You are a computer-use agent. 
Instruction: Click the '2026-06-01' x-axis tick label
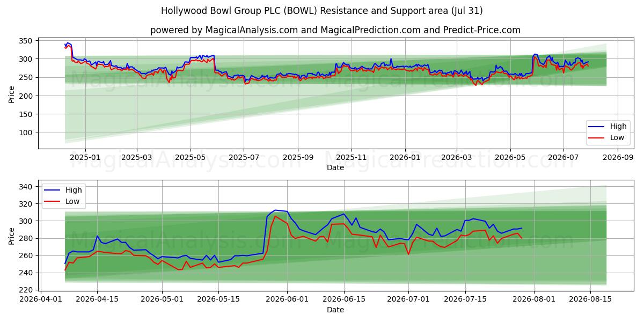pos(287,299)
